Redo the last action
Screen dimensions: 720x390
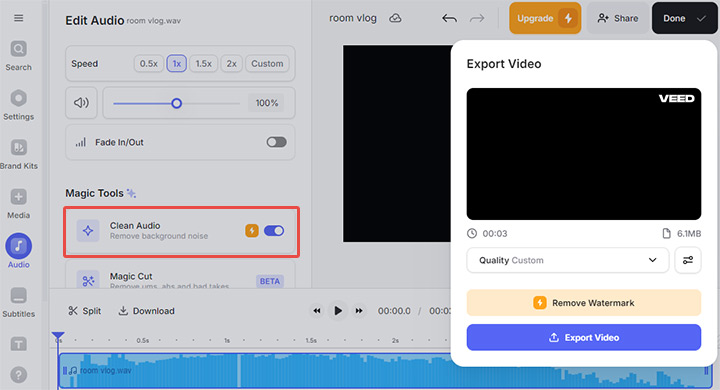(x=477, y=18)
